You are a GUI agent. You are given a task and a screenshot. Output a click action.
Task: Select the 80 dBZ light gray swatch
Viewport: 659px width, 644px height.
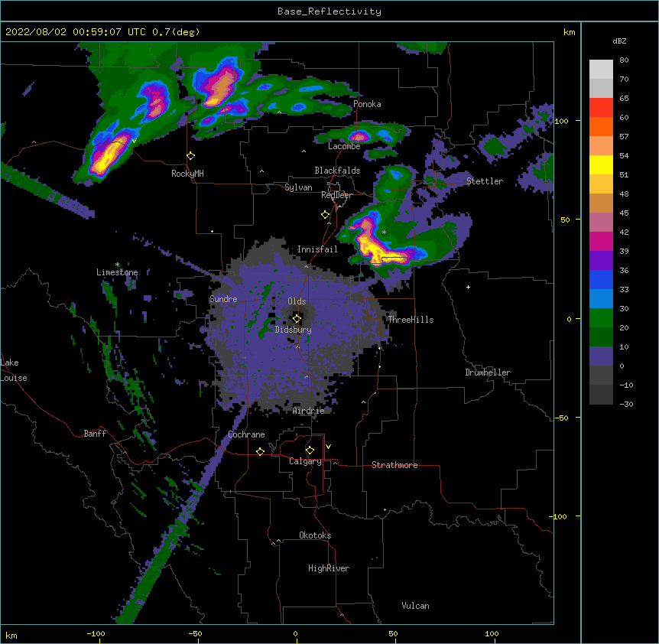[601, 70]
